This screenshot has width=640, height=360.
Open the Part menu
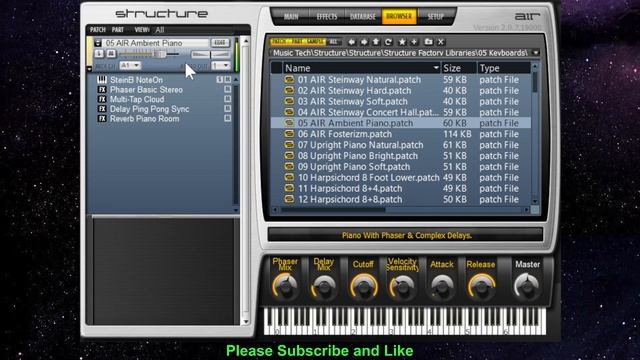point(118,29)
